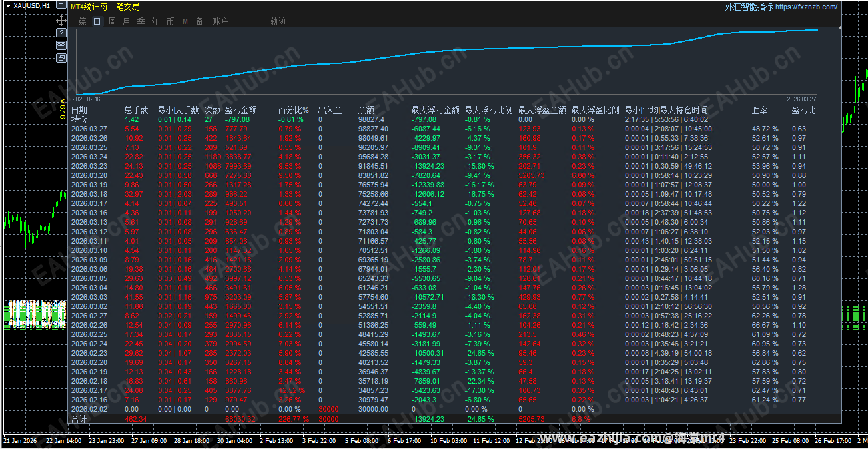The image size is (868, 449).
Task: Switch to the 年 yearly tab
Action: pos(155,21)
